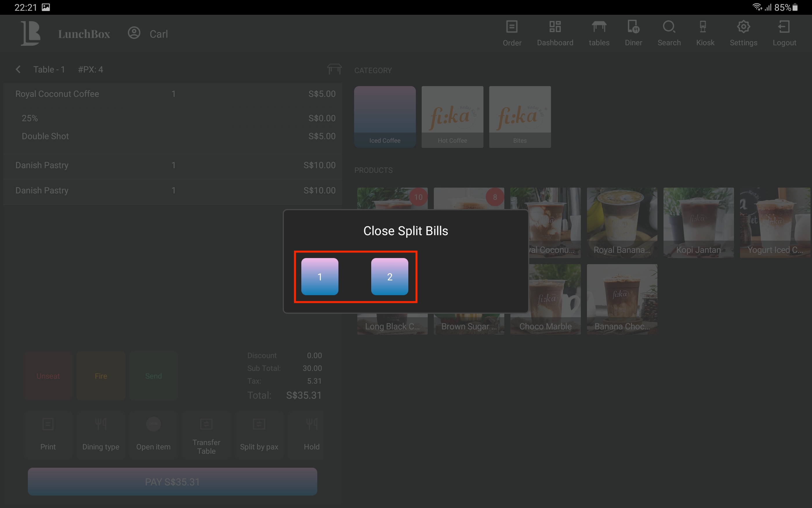
Task: Select the Iced Coffee category tile
Action: [x=385, y=117]
